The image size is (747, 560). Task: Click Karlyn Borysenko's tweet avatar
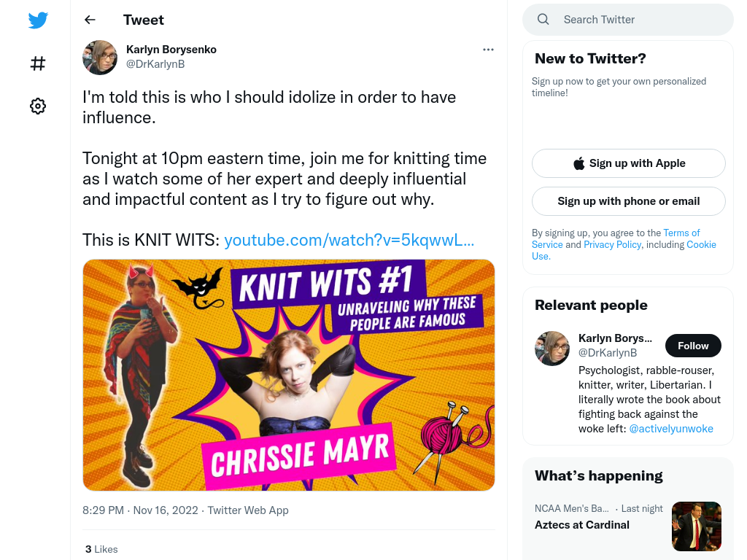[x=100, y=57]
